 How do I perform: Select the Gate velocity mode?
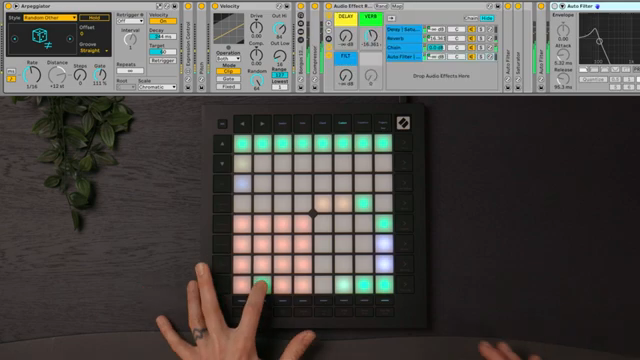[x=228, y=79]
